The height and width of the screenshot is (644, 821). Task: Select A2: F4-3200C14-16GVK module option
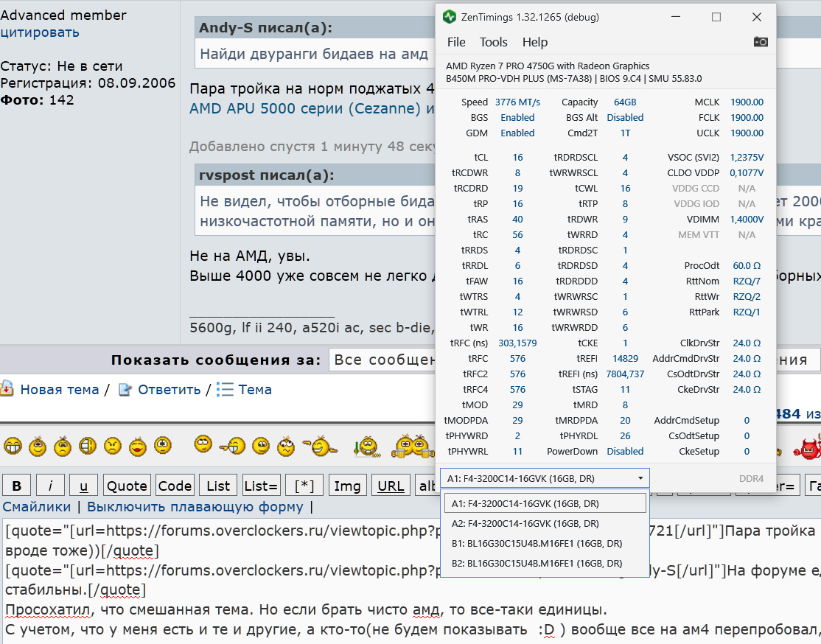pyautogui.click(x=545, y=523)
